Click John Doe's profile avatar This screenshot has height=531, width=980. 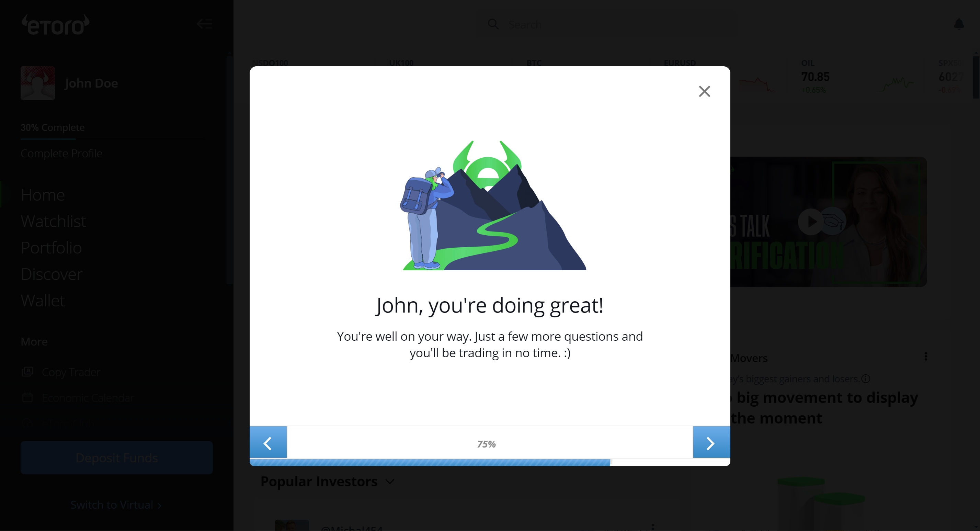[x=38, y=83]
